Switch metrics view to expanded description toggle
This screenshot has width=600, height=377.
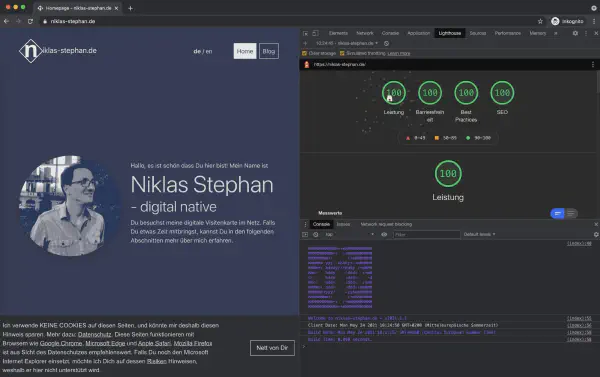pos(571,213)
